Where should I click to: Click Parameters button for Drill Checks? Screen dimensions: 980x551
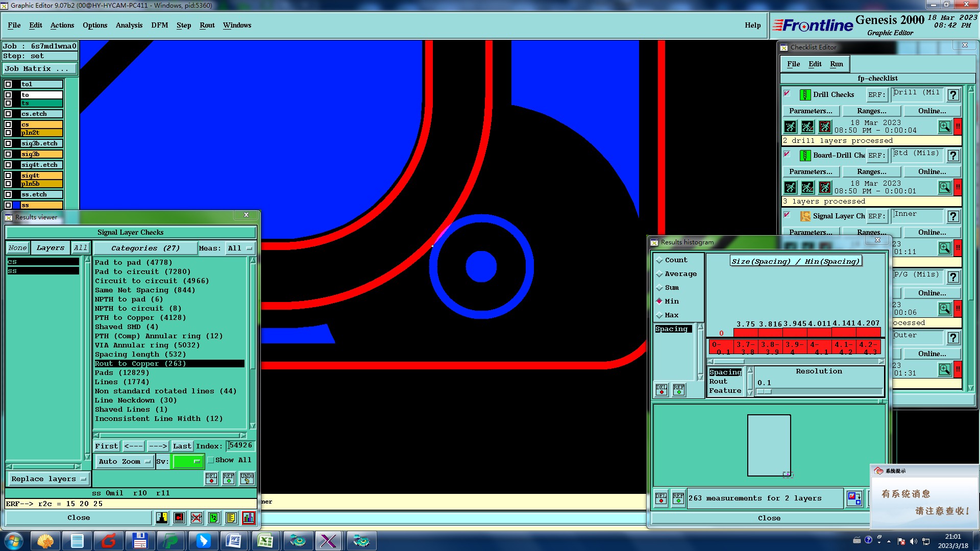(810, 111)
